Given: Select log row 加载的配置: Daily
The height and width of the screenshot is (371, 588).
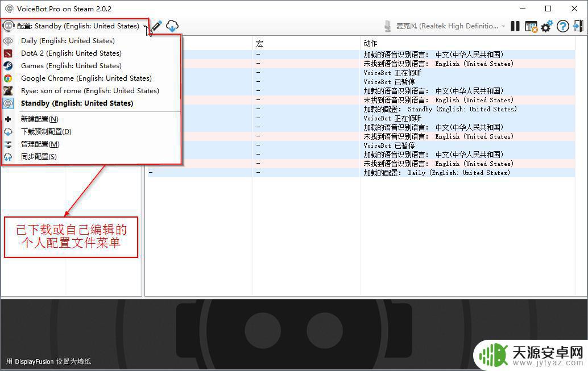Looking at the screenshot, I should coord(361,173).
